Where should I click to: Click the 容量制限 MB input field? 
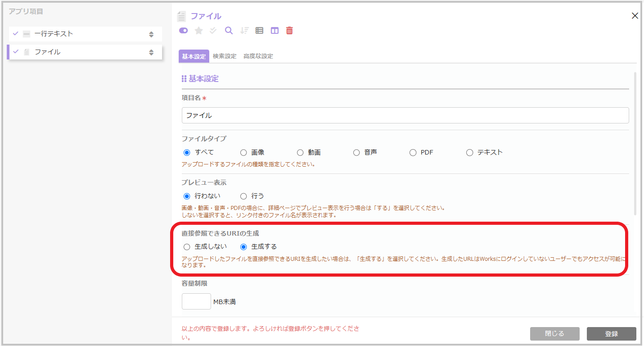pos(196,301)
